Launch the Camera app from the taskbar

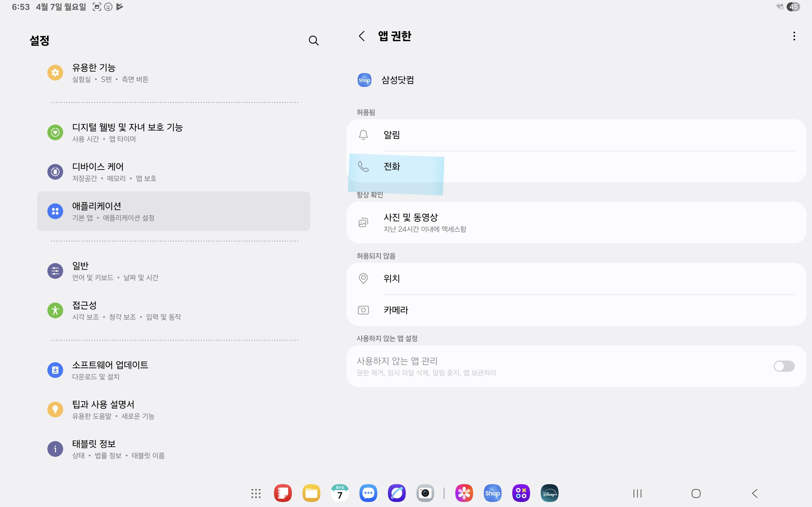coord(425,493)
